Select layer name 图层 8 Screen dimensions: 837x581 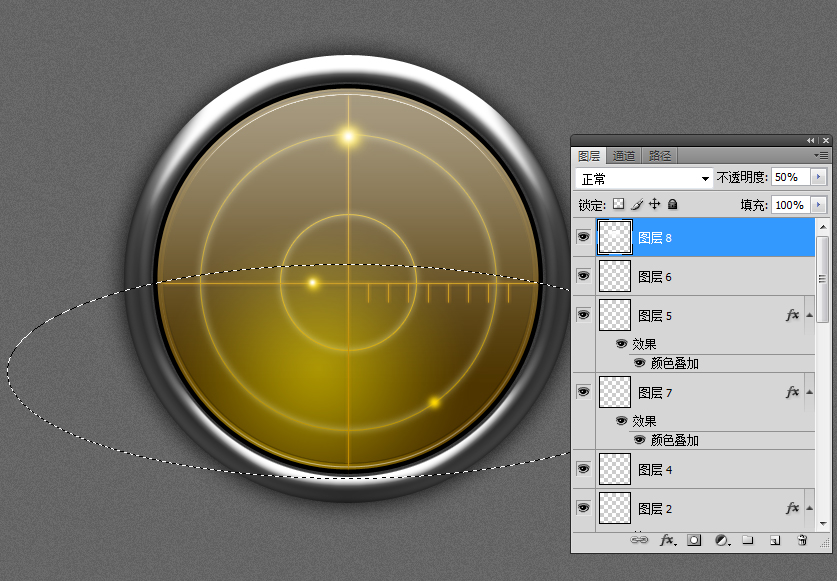tap(655, 238)
